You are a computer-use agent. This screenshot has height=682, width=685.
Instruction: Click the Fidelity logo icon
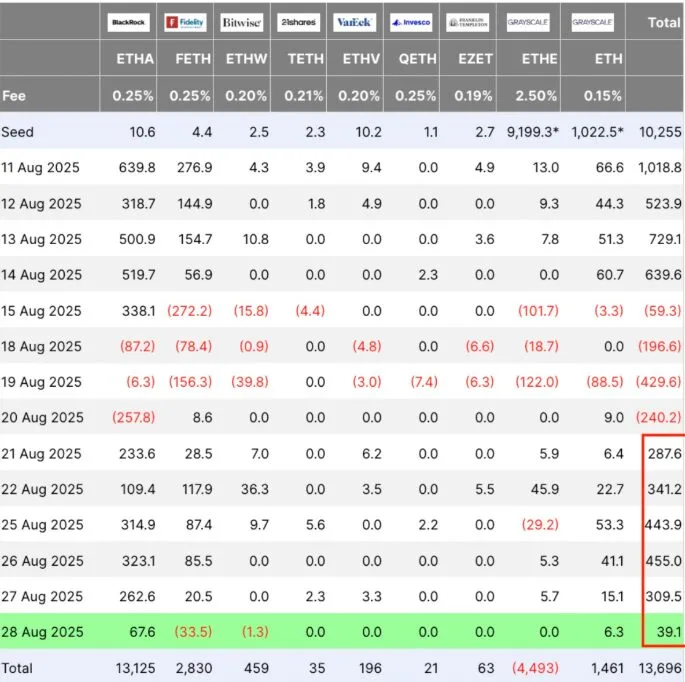(185, 22)
